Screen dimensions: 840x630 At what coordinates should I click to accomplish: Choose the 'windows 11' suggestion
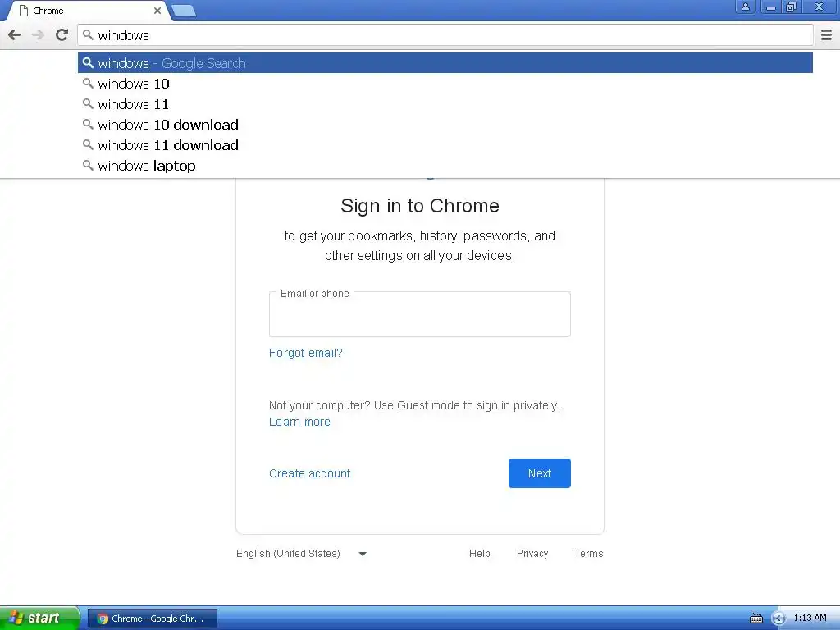[x=445, y=104]
